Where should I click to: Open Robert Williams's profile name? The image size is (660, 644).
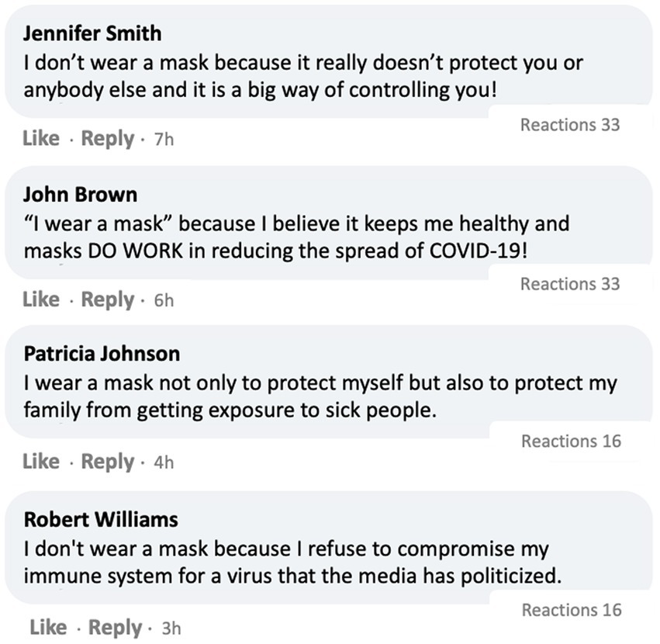tap(101, 518)
